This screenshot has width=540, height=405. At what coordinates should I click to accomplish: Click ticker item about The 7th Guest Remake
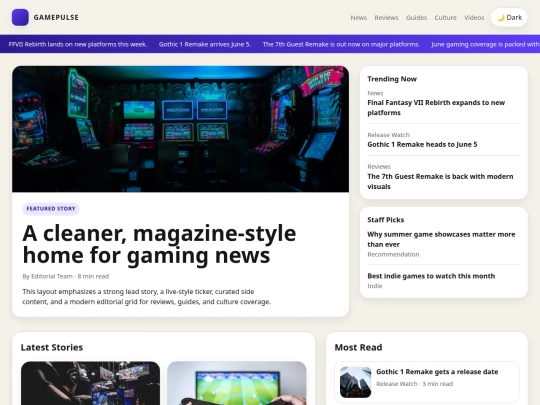tap(341, 44)
